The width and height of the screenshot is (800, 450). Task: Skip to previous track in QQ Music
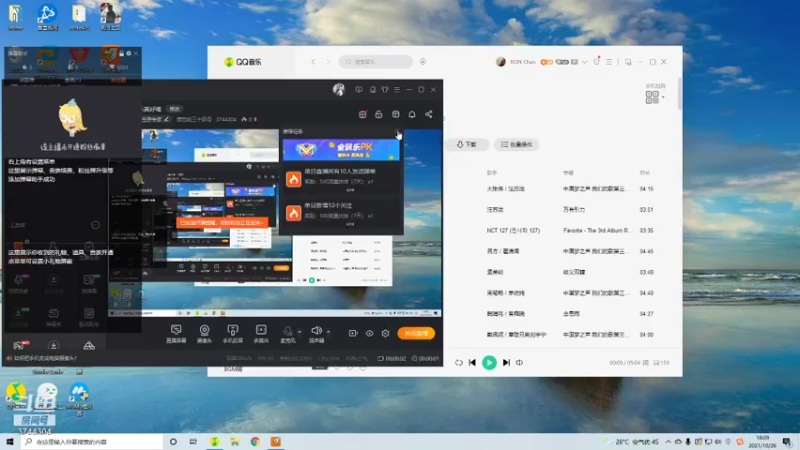472,363
